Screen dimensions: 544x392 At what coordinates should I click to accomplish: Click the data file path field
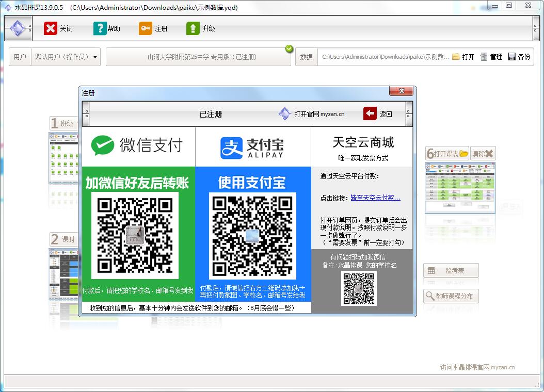(385, 57)
